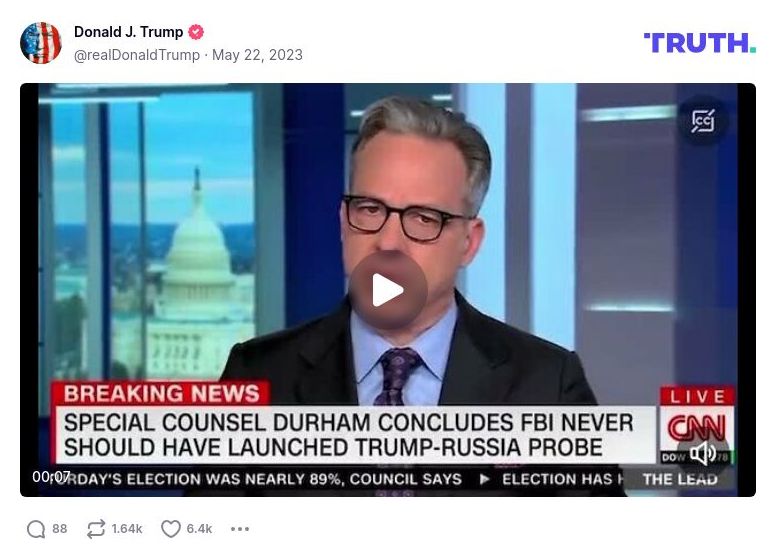Open replies via the comment bubble icon
777x559 pixels.
tap(36, 529)
